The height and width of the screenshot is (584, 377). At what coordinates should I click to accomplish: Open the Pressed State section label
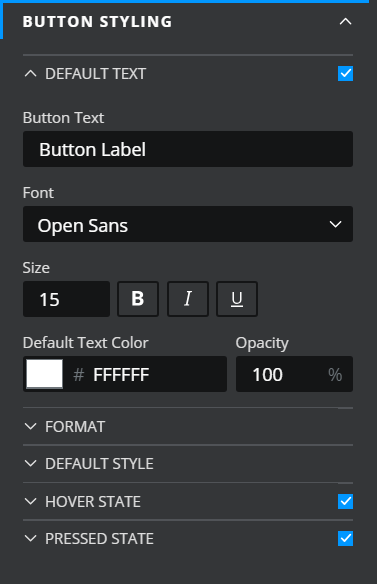(x=99, y=539)
